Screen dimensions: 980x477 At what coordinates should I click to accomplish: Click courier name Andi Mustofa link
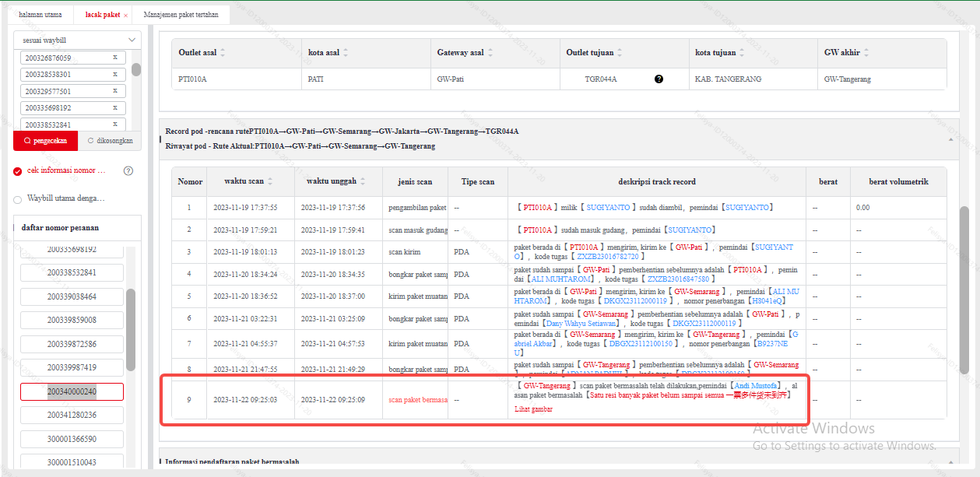pos(757,385)
